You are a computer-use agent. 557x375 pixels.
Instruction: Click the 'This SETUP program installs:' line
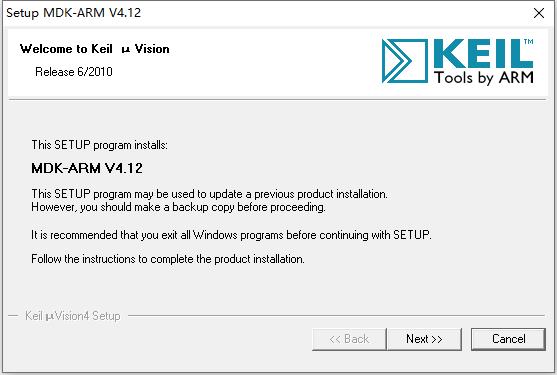click(x=99, y=145)
